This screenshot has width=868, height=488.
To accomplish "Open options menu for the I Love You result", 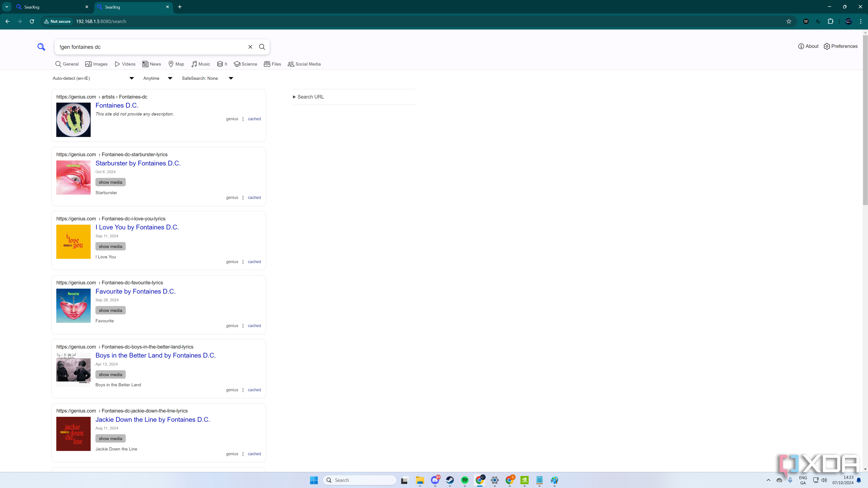I will 243,262.
